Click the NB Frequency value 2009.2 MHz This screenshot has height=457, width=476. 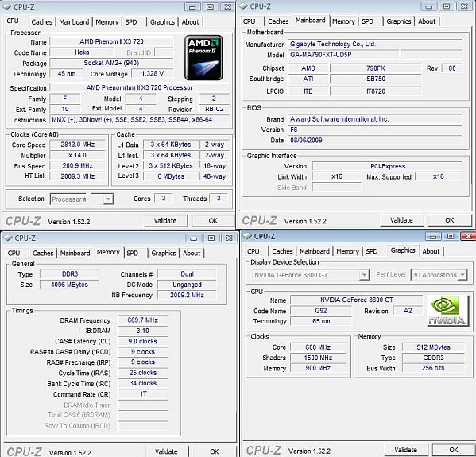187,295
